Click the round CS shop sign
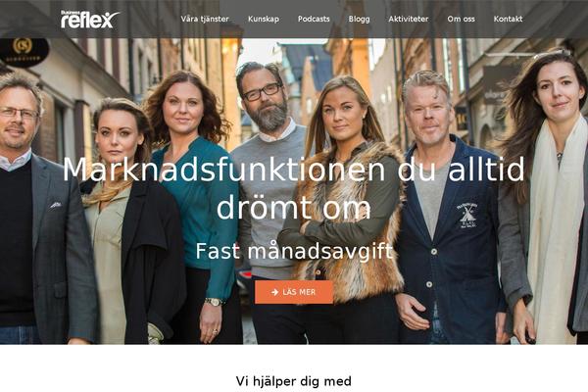Screen dimensions: 588x392 pyautogui.click(x=23, y=51)
